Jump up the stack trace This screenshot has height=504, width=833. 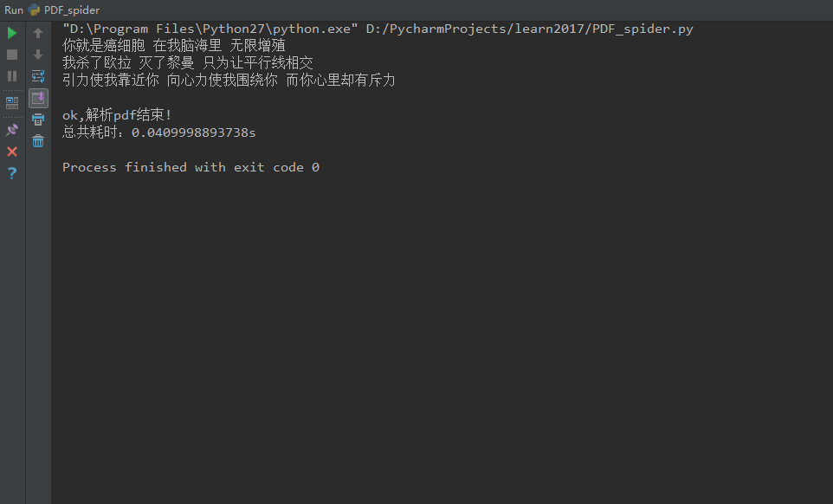(x=37, y=32)
